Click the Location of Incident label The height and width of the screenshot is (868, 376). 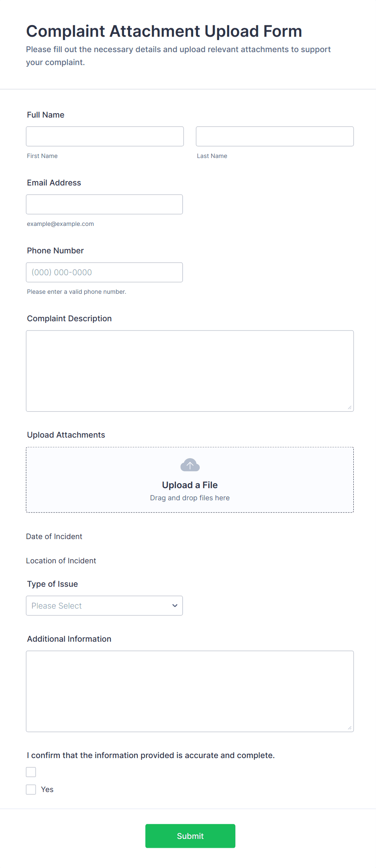point(61,560)
